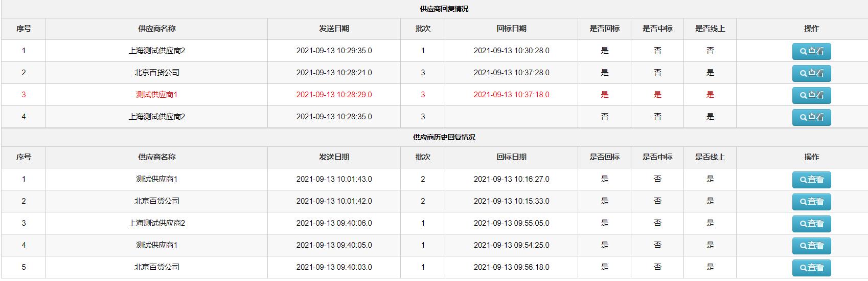This screenshot has width=868, height=281.
Task: View details of red row 测试供应商1
Action: point(811,95)
